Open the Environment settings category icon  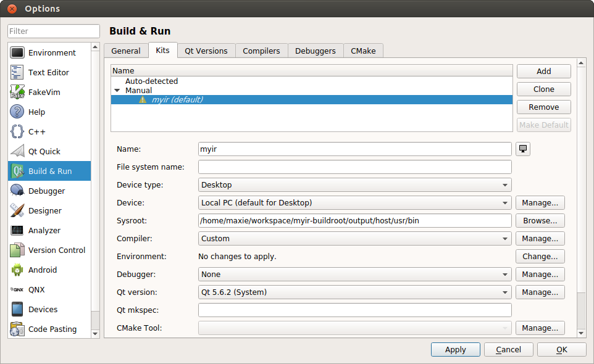coord(17,53)
